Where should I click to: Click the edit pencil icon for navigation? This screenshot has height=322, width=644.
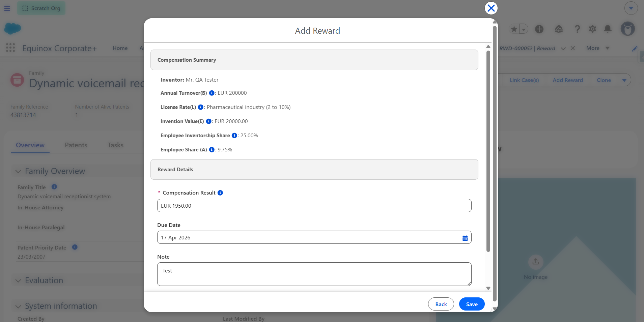635,49
